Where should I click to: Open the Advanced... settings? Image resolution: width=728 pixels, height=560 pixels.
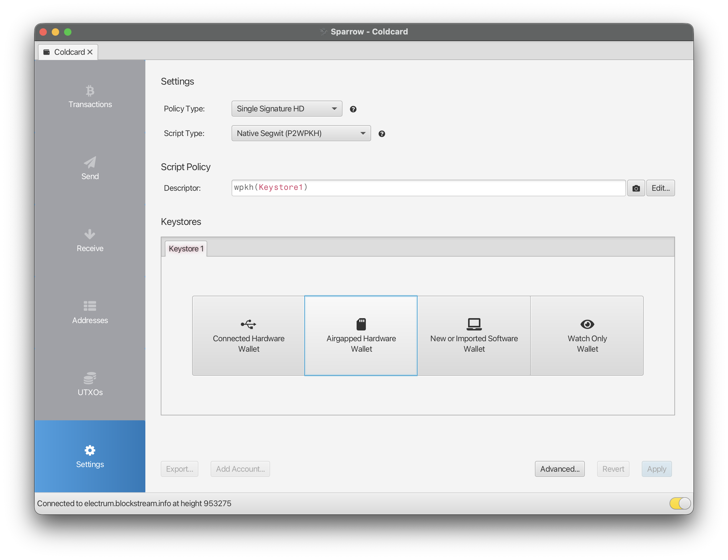click(x=560, y=469)
